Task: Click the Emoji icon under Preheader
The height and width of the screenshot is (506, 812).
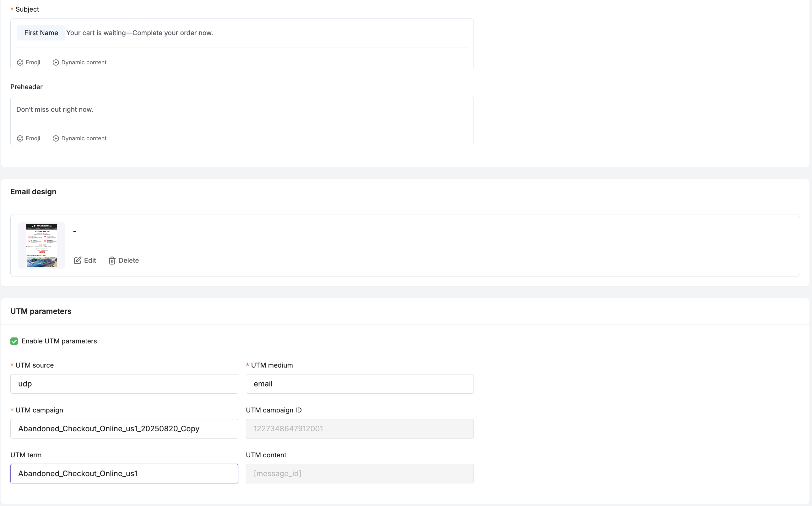Action: pos(20,138)
